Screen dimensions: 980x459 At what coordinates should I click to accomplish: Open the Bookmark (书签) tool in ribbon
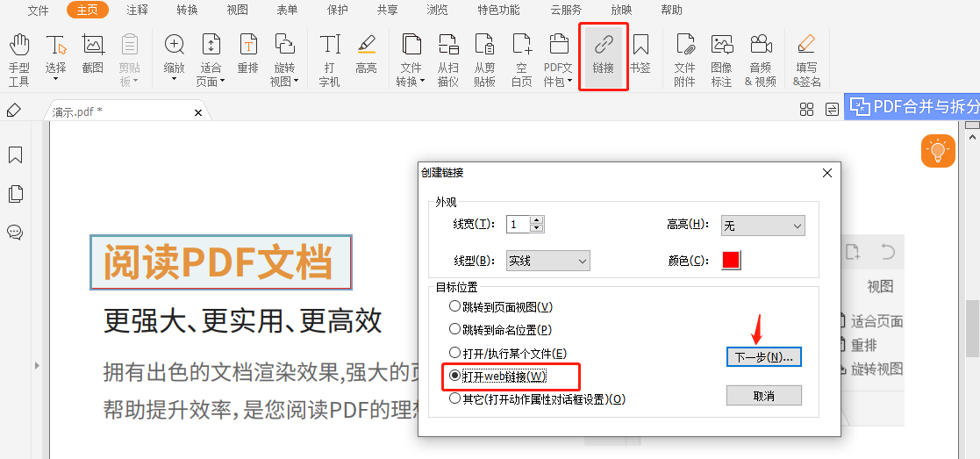pos(640,54)
